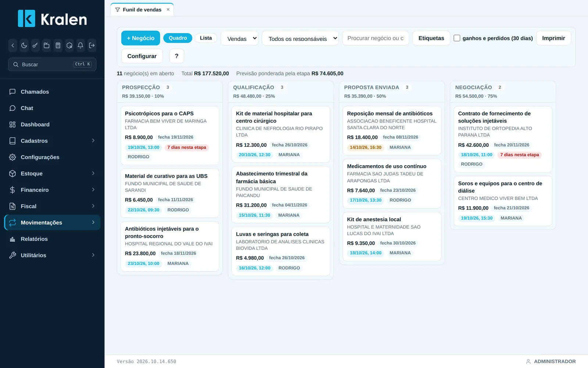
Task: Open the key icon in the sidebar toolbar
Action: click(35, 46)
